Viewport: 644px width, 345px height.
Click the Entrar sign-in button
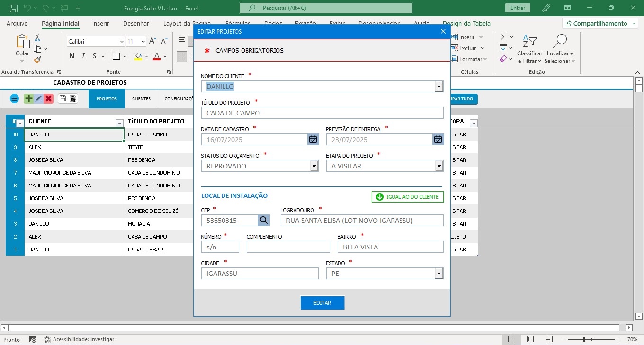[x=518, y=8]
